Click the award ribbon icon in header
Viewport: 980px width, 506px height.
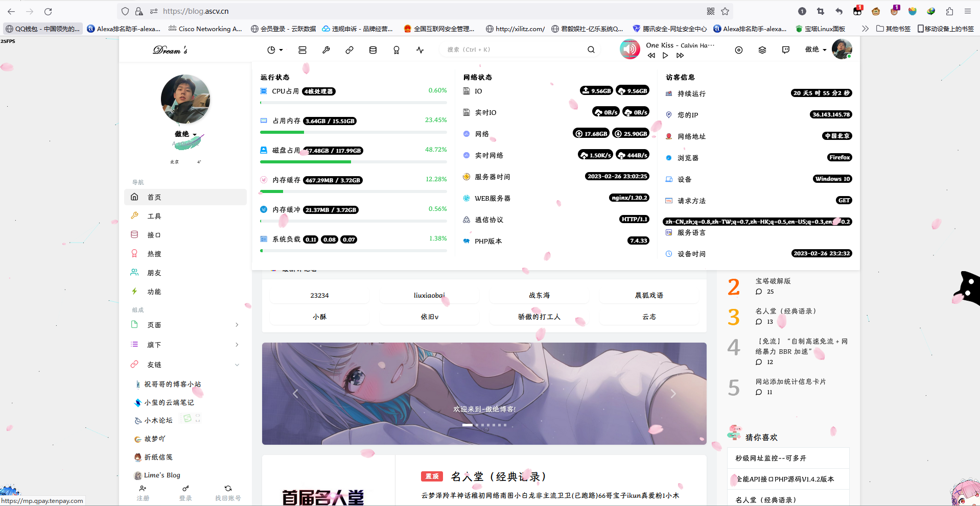[x=396, y=50]
